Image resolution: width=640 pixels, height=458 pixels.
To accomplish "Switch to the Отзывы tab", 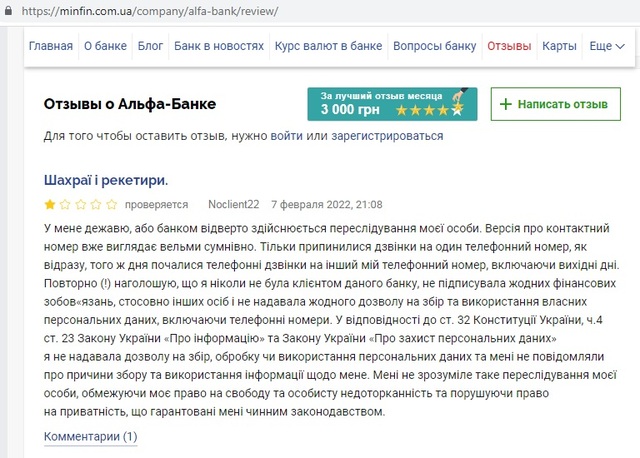I will 509,46.
